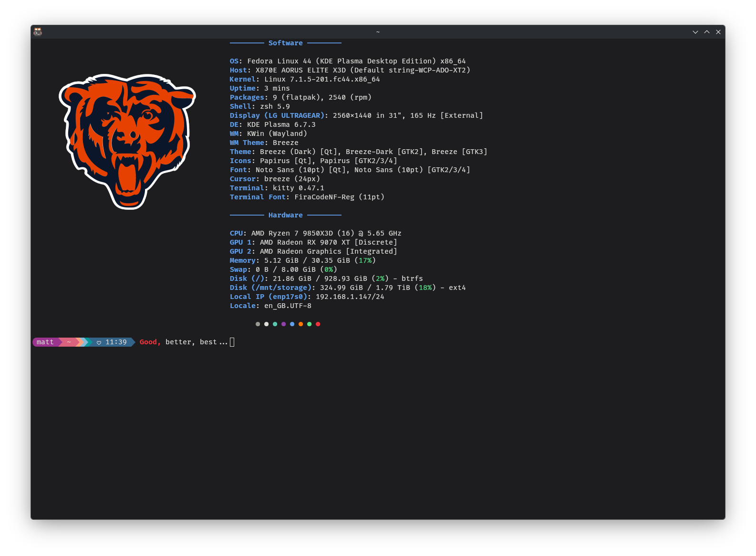The height and width of the screenshot is (556, 756).
Task: Close the terminal window
Action: click(x=718, y=32)
